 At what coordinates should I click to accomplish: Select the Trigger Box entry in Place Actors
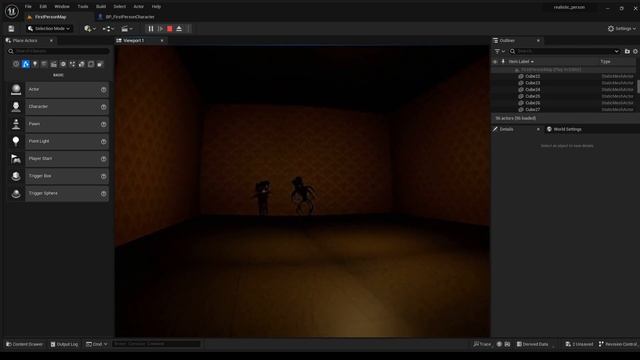tap(58, 176)
